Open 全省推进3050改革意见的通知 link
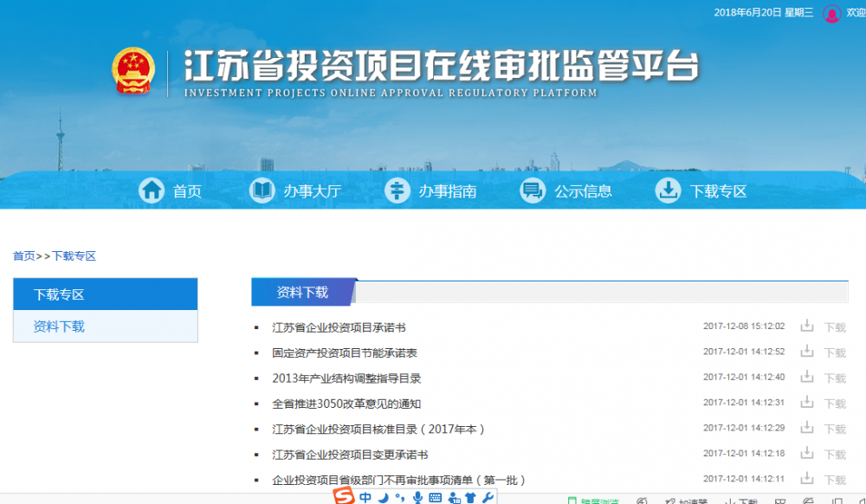 [346, 404]
